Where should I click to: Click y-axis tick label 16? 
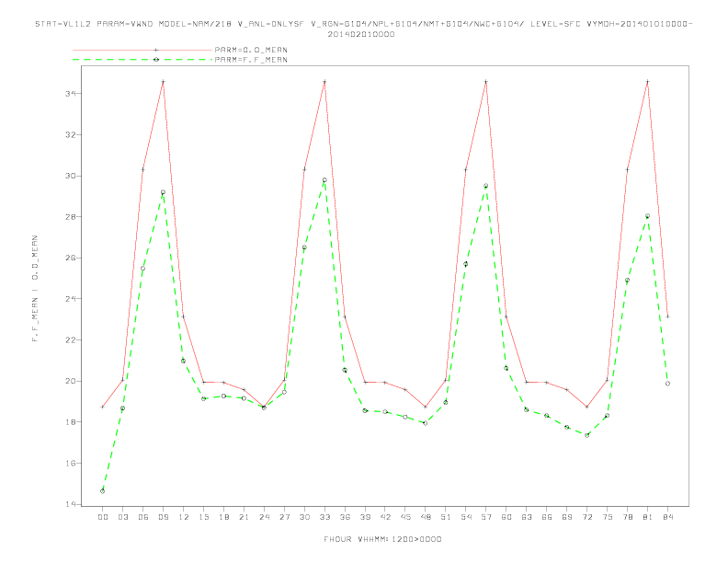[x=70, y=463]
